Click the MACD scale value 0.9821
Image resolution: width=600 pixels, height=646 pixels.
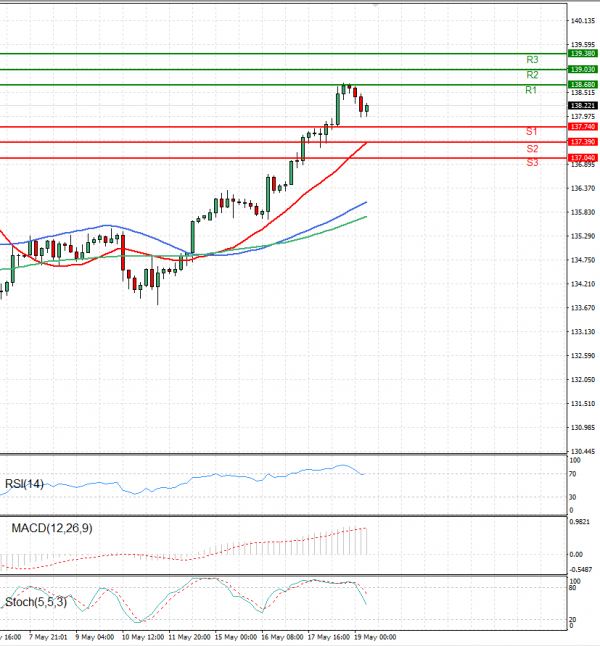tap(581, 522)
